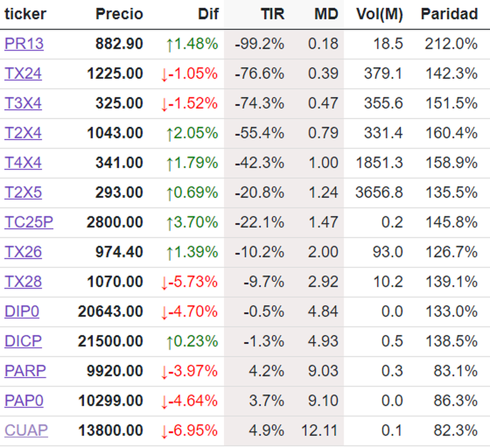Screen dimensions: 490x448
Task: Click the Paridad column header
Action: point(449,14)
